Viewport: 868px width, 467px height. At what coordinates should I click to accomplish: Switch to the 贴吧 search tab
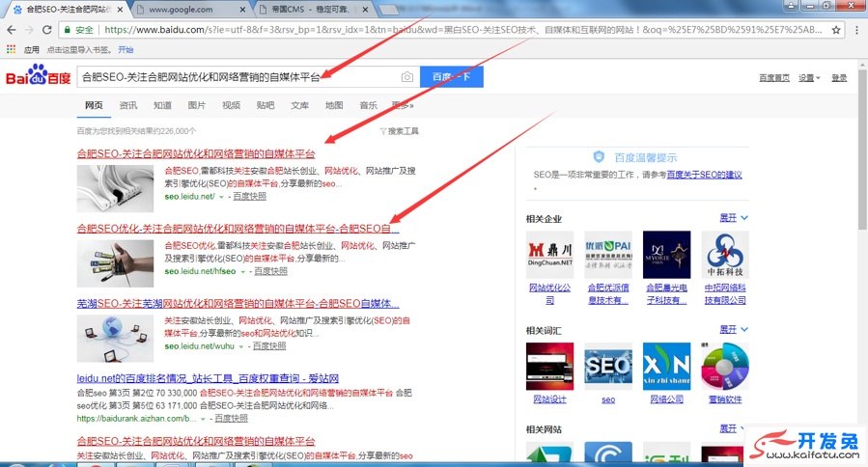(x=266, y=105)
